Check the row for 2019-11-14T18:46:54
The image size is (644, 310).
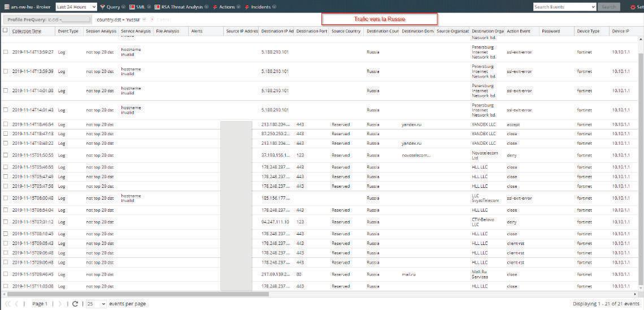[x=5, y=124]
